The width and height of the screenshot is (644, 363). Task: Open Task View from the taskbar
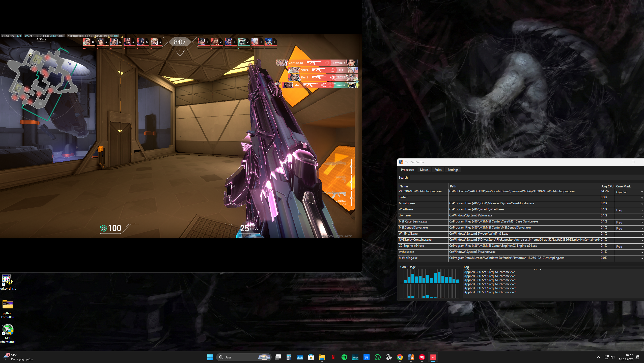(278, 357)
